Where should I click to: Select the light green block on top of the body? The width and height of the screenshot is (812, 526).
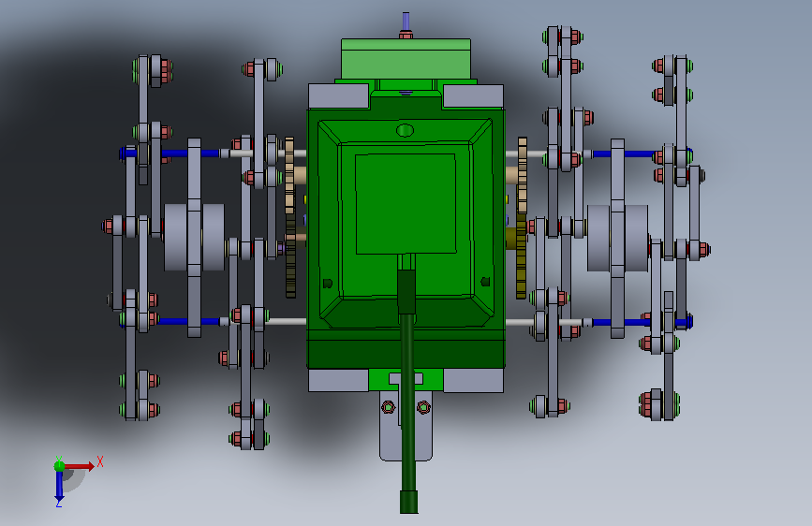pyautogui.click(x=406, y=59)
